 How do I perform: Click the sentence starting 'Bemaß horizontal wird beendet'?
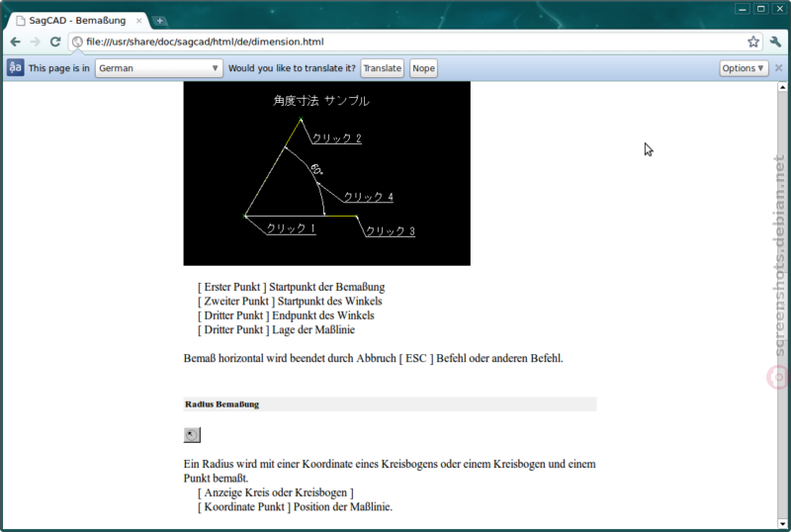(374, 358)
